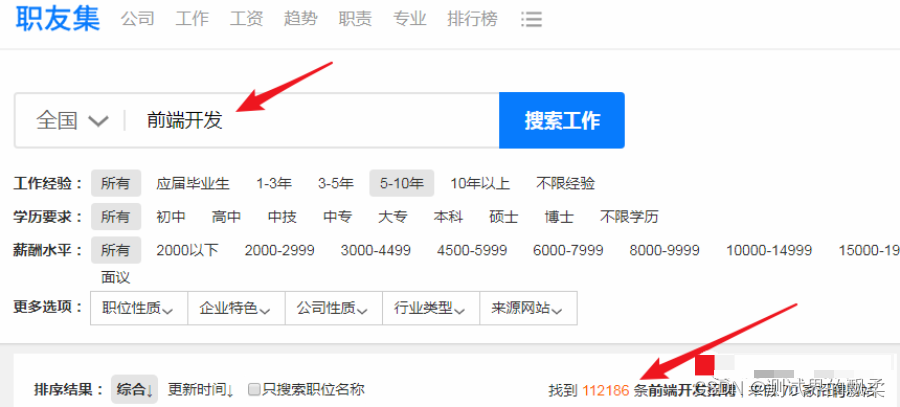Filter education by 高中
900x407 pixels.
pyautogui.click(x=226, y=217)
